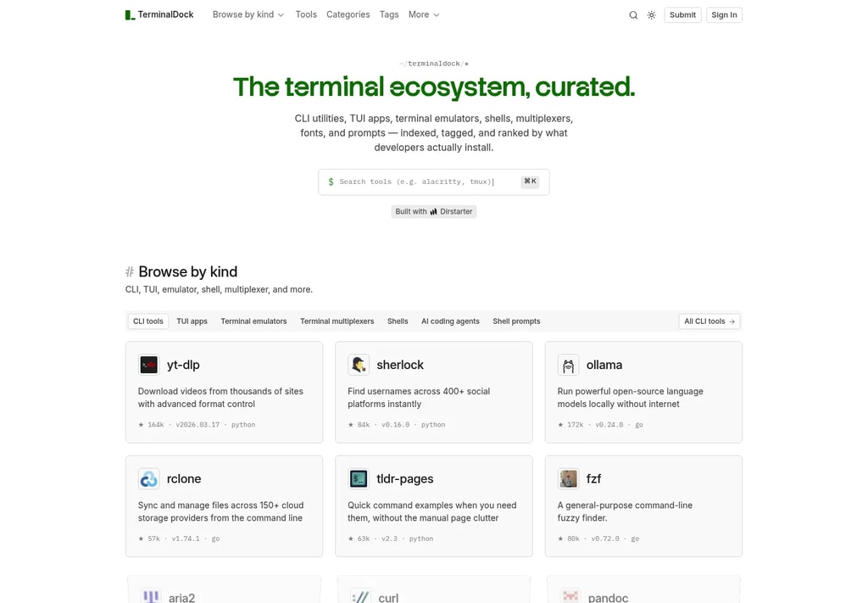
Task: Open the fzf title link
Action: tap(593, 479)
